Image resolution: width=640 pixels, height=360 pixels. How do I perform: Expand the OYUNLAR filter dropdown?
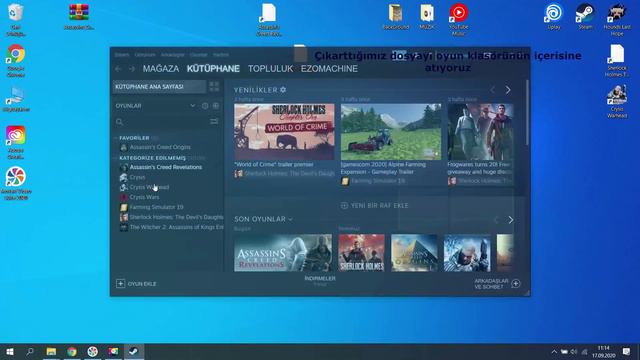[x=193, y=106]
